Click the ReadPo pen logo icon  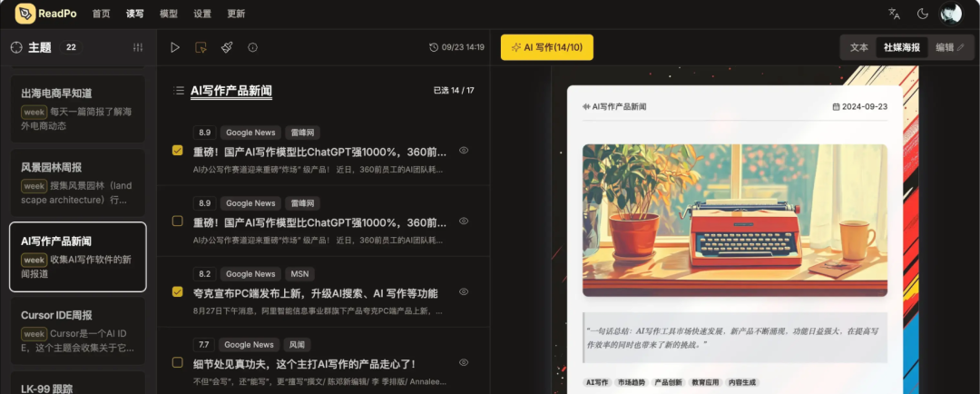click(25, 13)
